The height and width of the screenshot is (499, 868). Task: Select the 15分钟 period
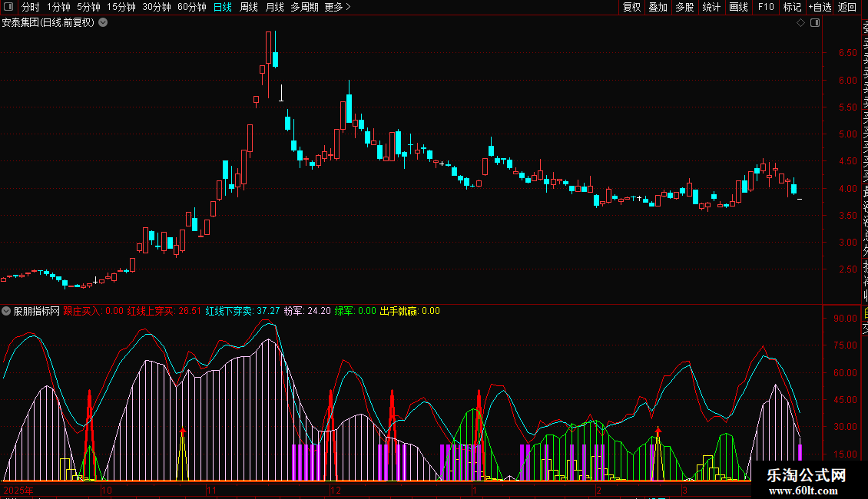(121, 7)
